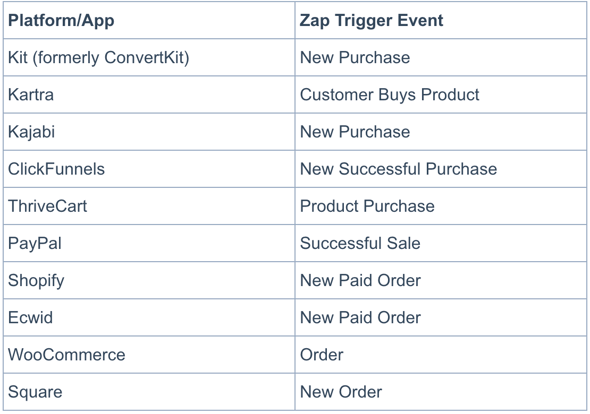Click the Zap Trigger Event column header
Image resolution: width=590 pixels, height=414 pixels.
[x=441, y=20]
